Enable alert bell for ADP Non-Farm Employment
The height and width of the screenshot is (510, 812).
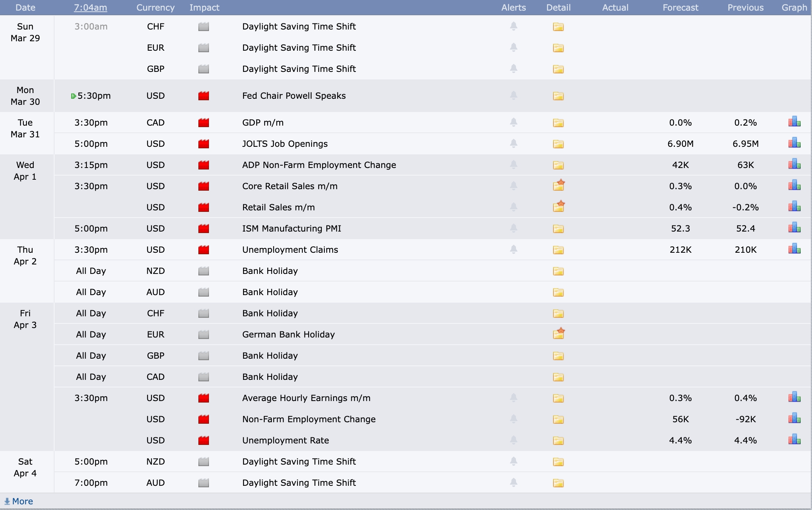click(x=513, y=165)
